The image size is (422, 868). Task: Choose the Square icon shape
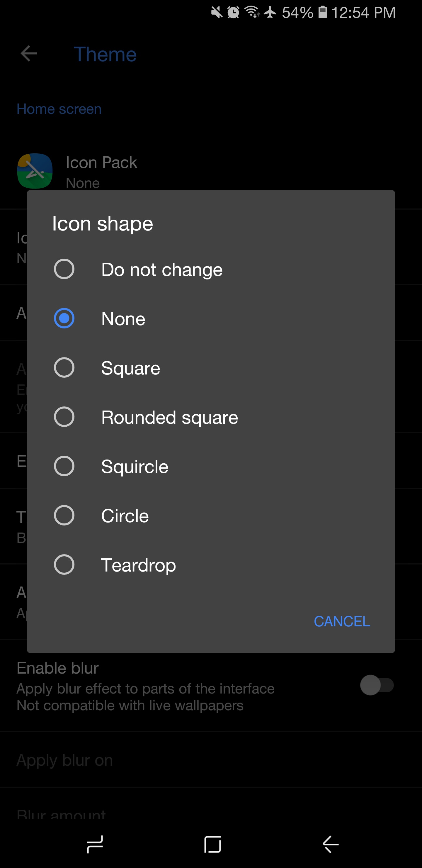point(64,368)
